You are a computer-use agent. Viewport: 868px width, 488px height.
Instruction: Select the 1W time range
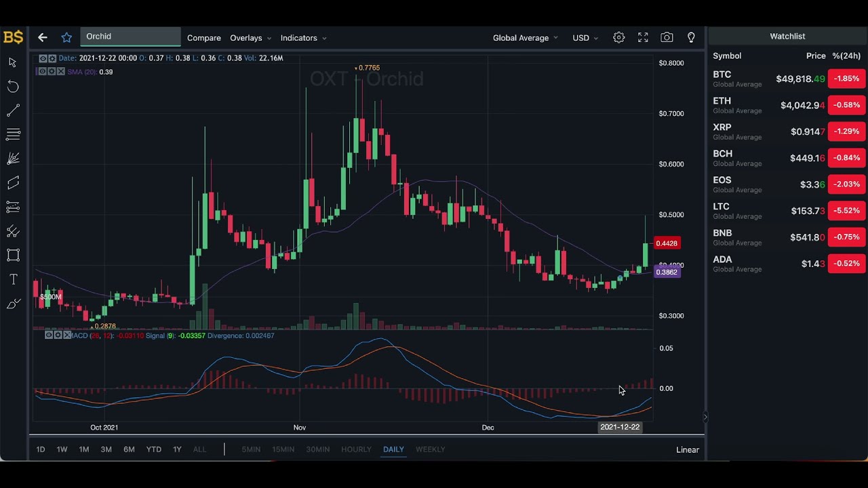click(62, 449)
